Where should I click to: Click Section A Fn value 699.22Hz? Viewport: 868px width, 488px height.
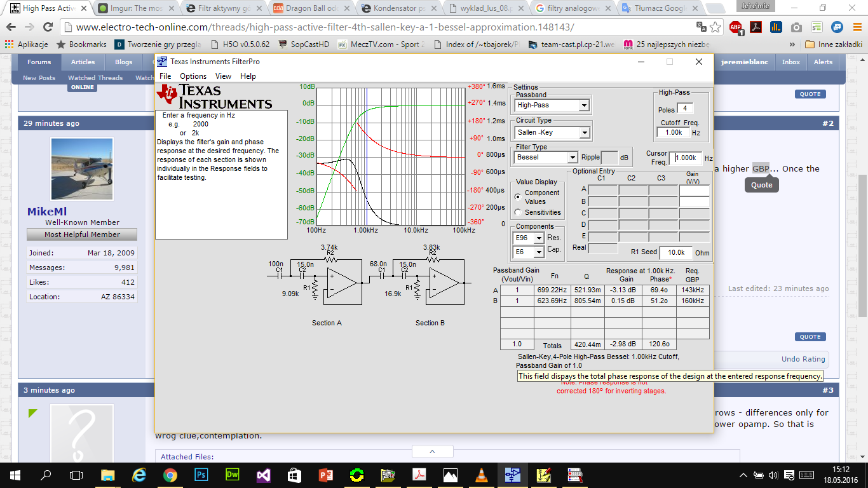pos(552,290)
